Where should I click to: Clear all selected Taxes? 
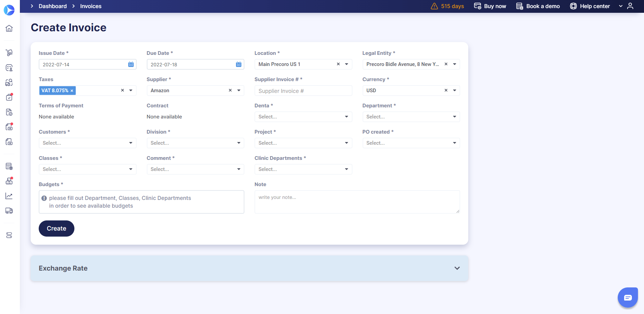(123, 90)
